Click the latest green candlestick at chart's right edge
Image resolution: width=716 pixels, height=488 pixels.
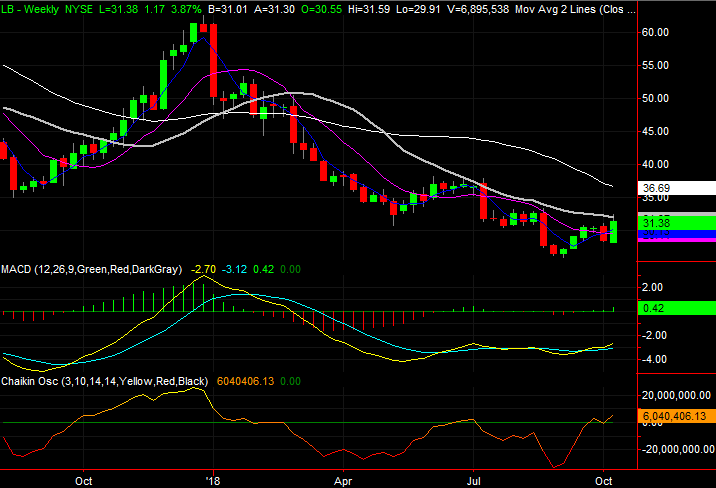613,232
